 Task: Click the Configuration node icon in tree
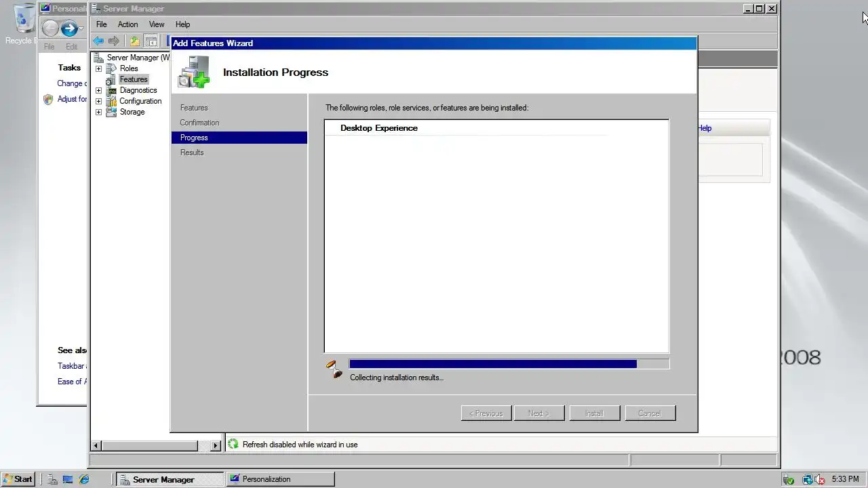(111, 101)
